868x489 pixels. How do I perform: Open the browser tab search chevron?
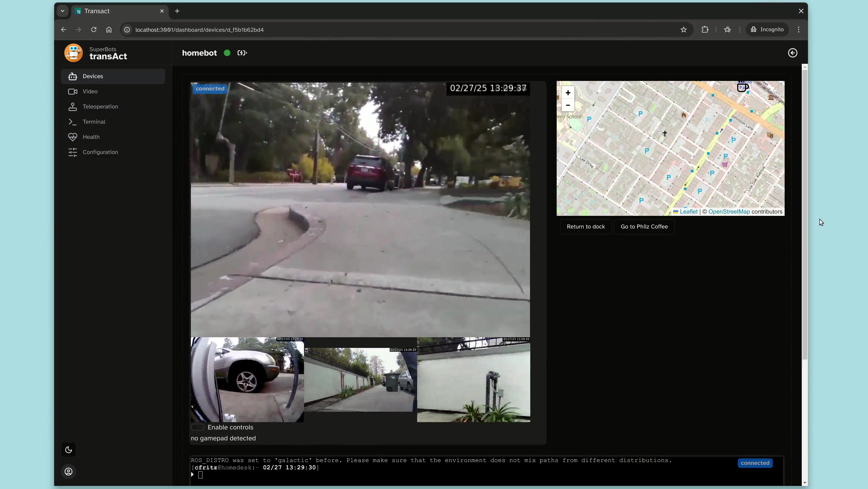tap(63, 11)
